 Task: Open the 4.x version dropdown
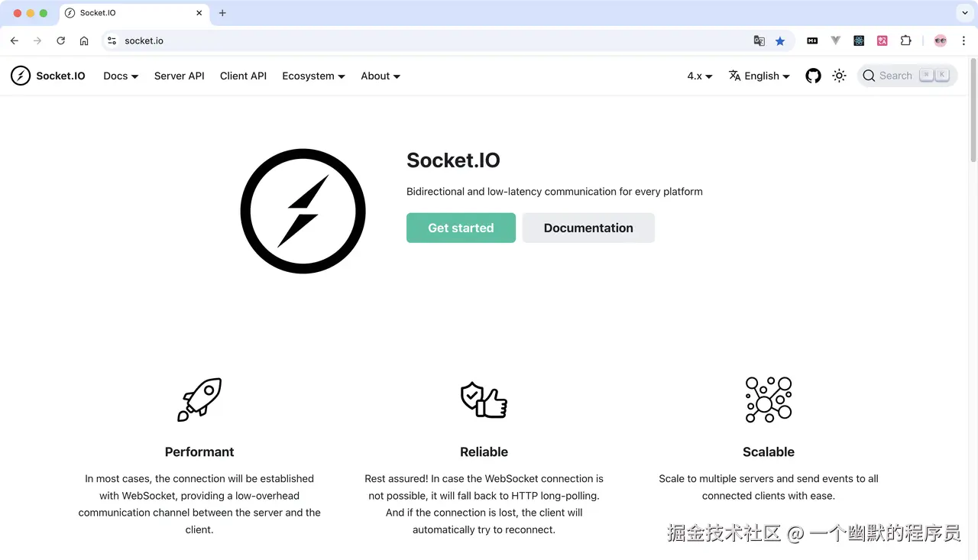pyautogui.click(x=698, y=76)
